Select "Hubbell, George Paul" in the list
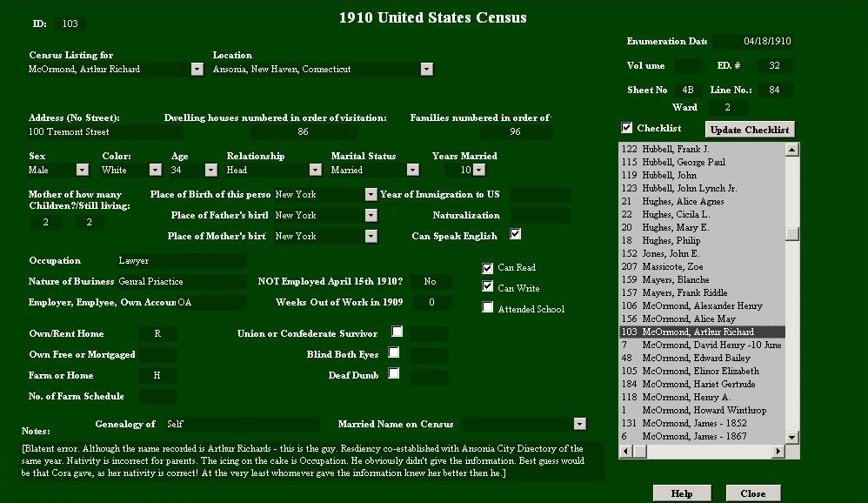The width and height of the screenshot is (868, 503). click(701, 163)
